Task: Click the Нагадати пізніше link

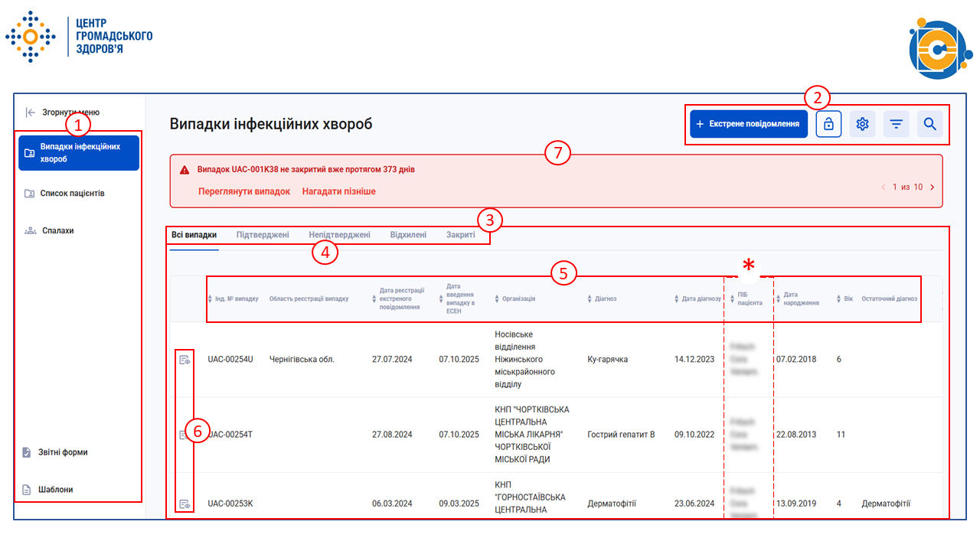Action: (x=338, y=191)
